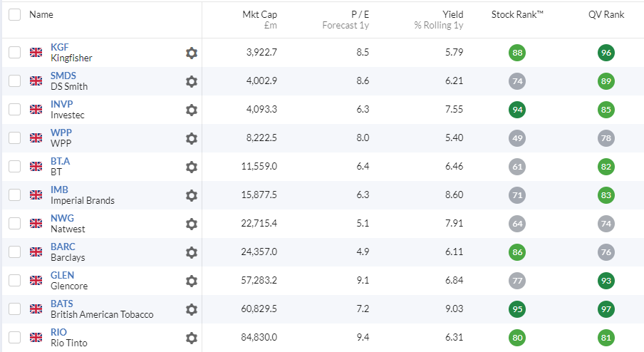Open settings gear for Natwest row

[192, 224]
